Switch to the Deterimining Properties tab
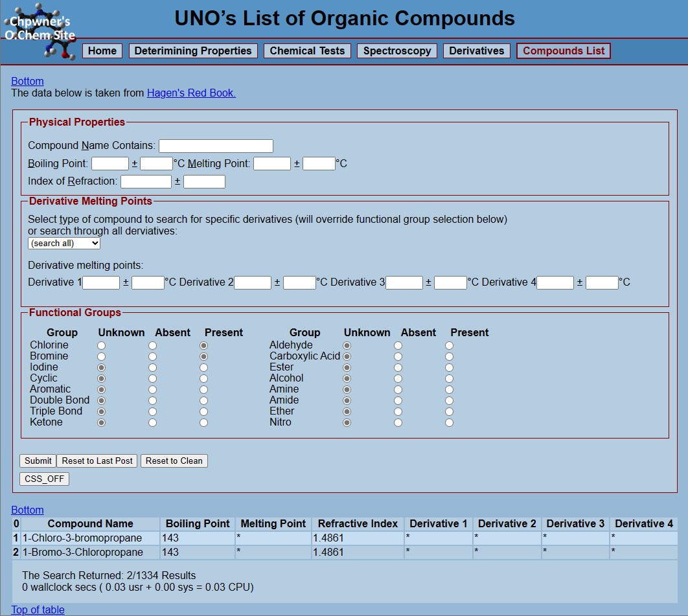The height and width of the screenshot is (616, 688). [x=192, y=50]
